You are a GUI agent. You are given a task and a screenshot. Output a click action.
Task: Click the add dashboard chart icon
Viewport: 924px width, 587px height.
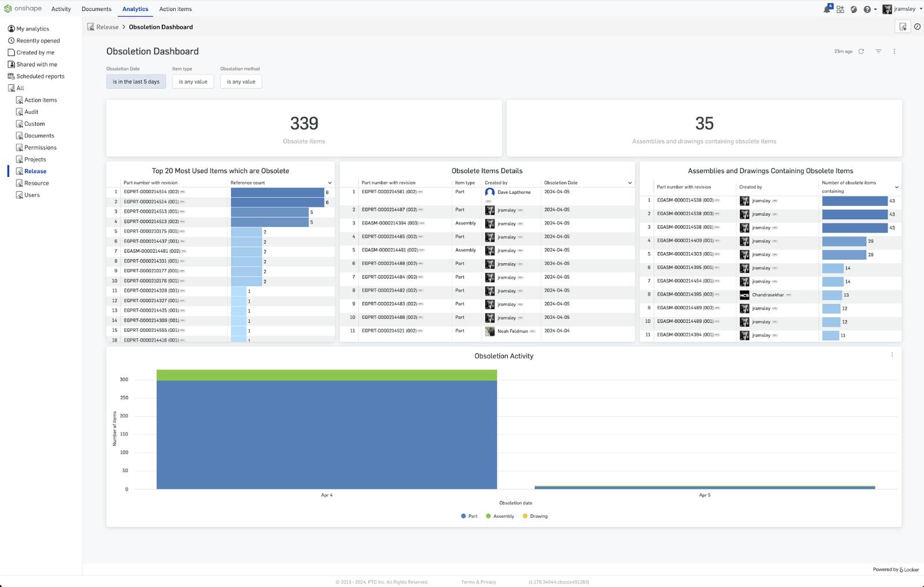903,27
